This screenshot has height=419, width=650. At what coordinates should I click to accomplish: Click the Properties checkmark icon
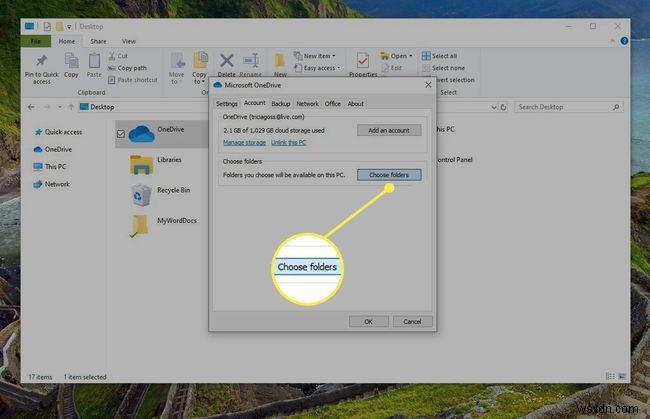click(x=363, y=61)
